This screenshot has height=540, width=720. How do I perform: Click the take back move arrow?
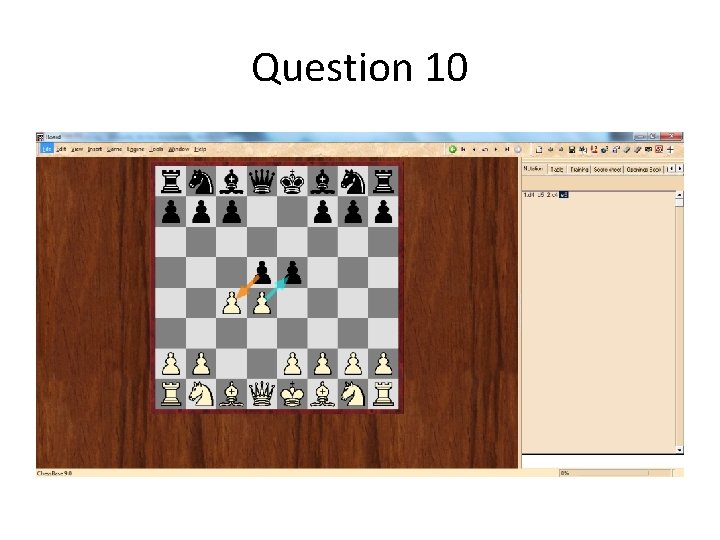point(485,149)
